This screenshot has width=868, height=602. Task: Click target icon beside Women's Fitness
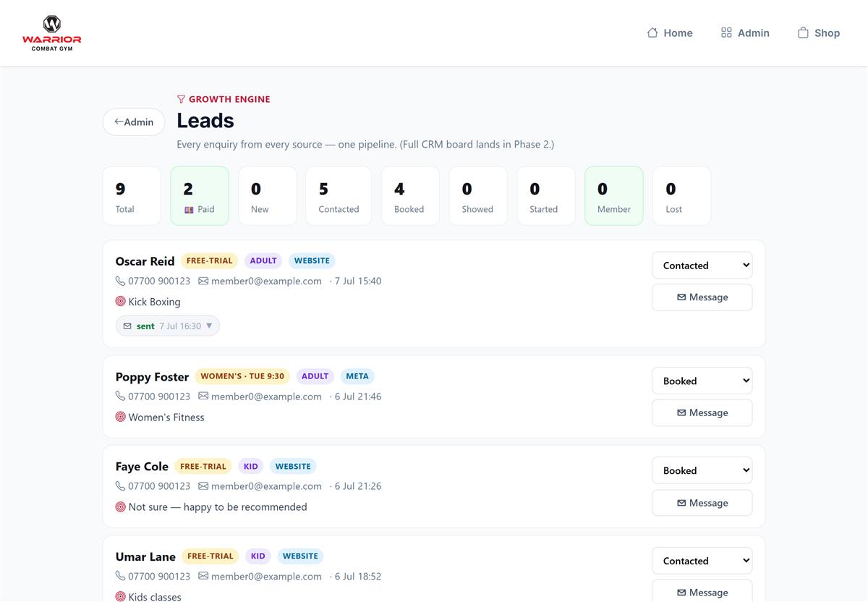tap(121, 417)
